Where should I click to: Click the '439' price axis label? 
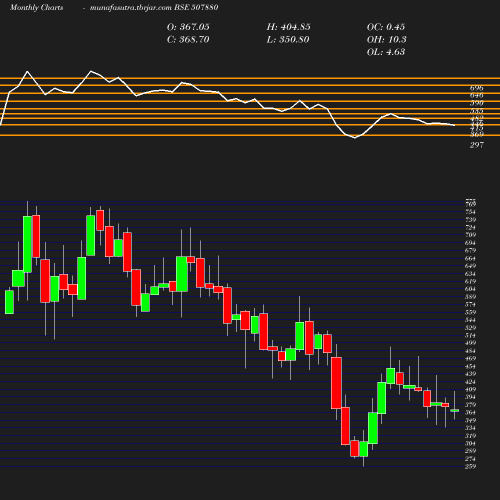(470, 374)
